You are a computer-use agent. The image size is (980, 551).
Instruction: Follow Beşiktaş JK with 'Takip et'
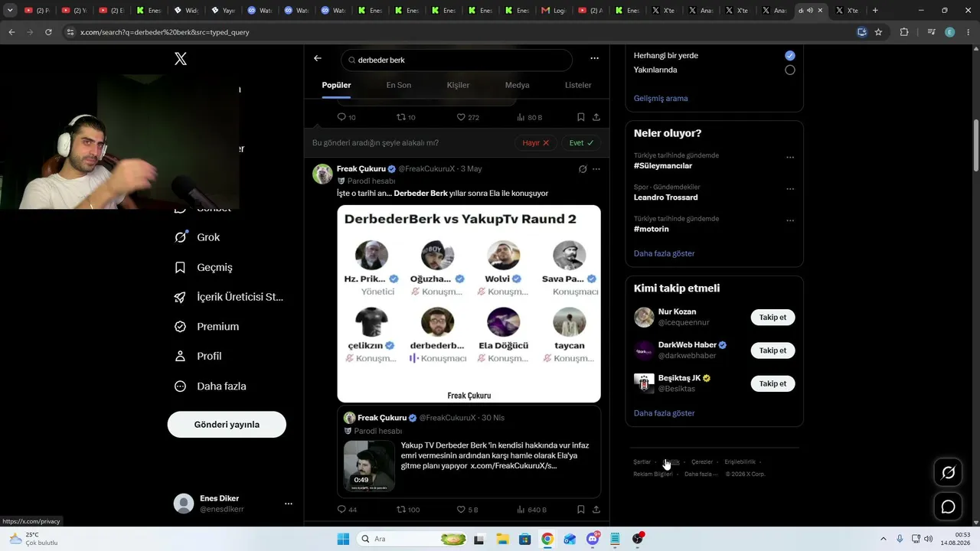(x=773, y=383)
